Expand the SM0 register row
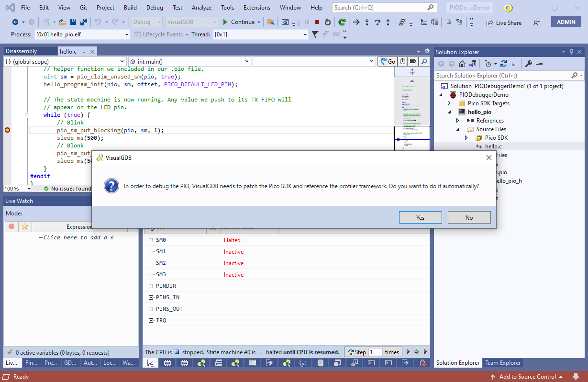This screenshot has height=382, width=588. pos(151,240)
